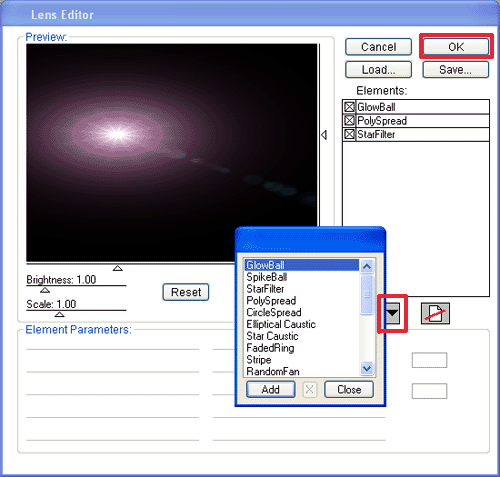The height and width of the screenshot is (477, 500).
Task: Click the horizontal slider triangle under preview
Action: [118, 268]
